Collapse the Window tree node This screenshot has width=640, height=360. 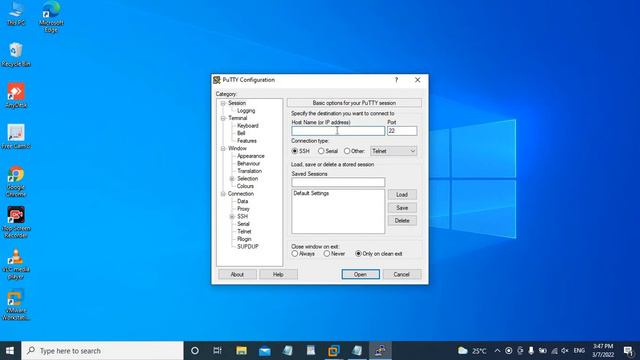[223, 149]
